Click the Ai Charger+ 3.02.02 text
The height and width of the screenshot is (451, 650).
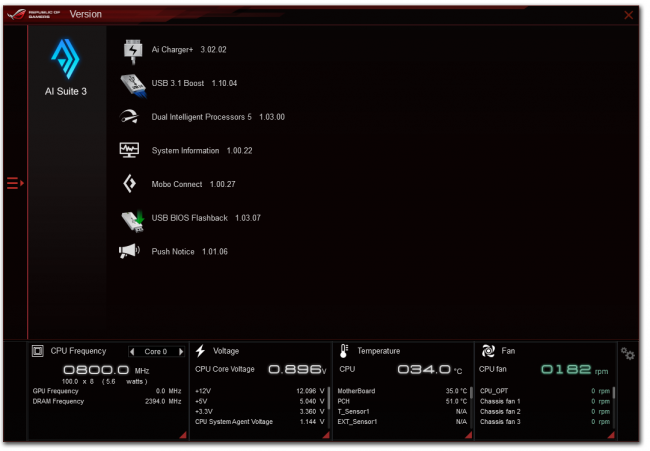[189, 50]
